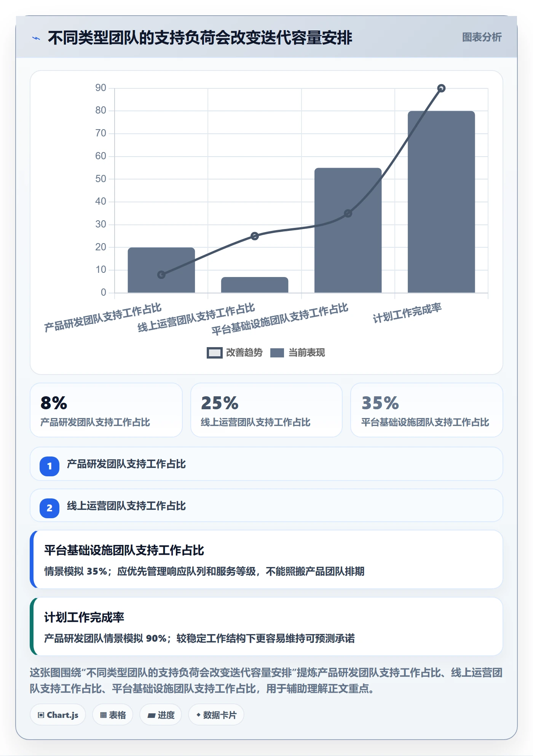Screen dimensions: 533x756
Task: Click the grid icon inside the 表格 tag
Action: (x=104, y=715)
